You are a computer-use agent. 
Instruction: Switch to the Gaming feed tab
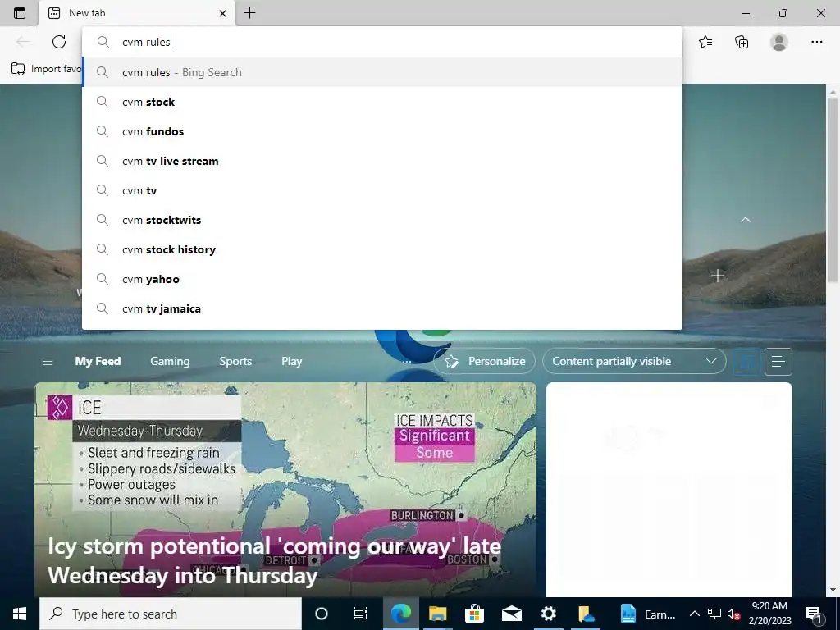[x=170, y=361]
